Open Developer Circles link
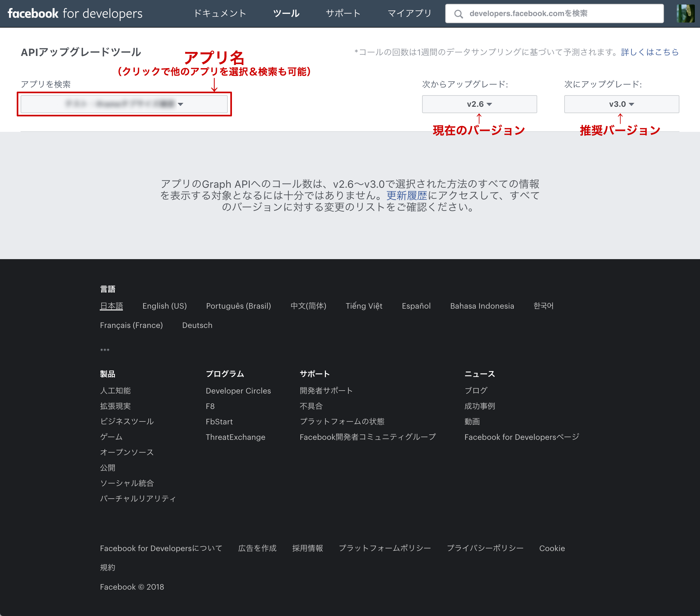 click(x=238, y=391)
